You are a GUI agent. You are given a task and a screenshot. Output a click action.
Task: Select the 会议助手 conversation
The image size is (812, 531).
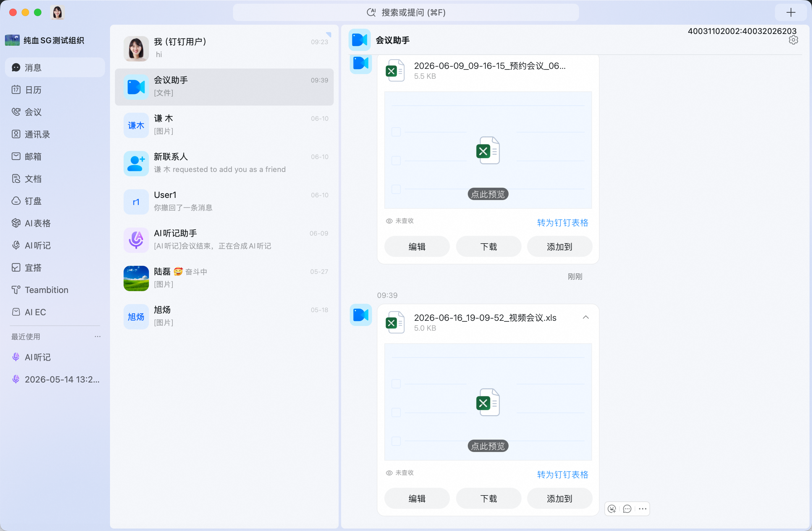(x=224, y=87)
